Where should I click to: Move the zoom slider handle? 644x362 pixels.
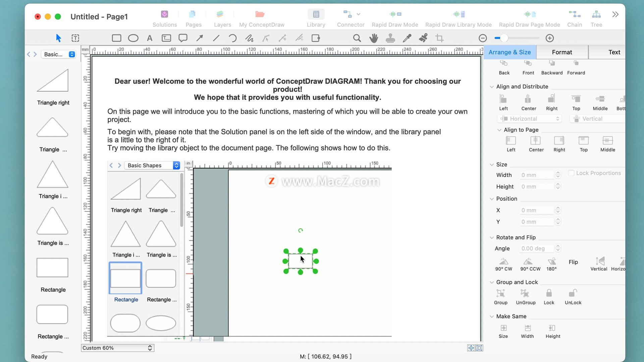[x=504, y=38]
